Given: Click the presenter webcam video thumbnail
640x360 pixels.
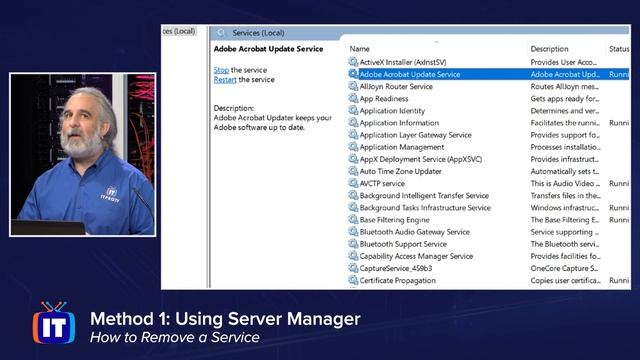Looking at the screenshot, I should click(x=82, y=155).
